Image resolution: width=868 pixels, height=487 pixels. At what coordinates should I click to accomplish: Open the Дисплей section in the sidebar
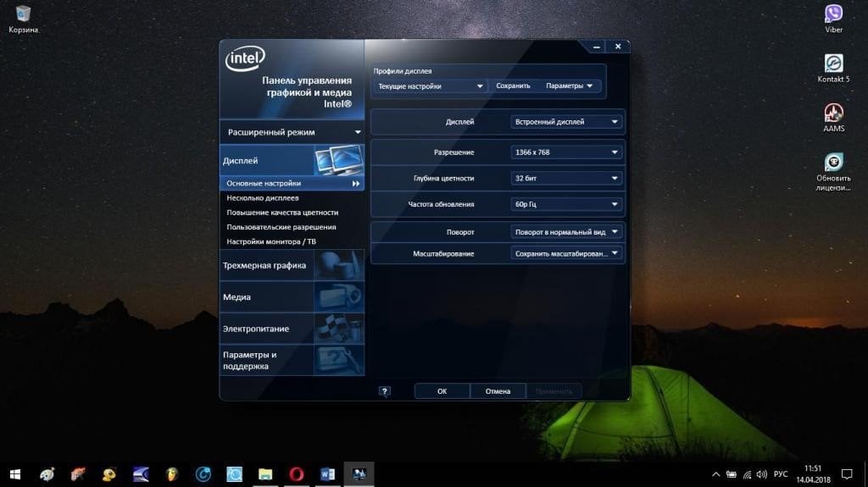coord(292,160)
